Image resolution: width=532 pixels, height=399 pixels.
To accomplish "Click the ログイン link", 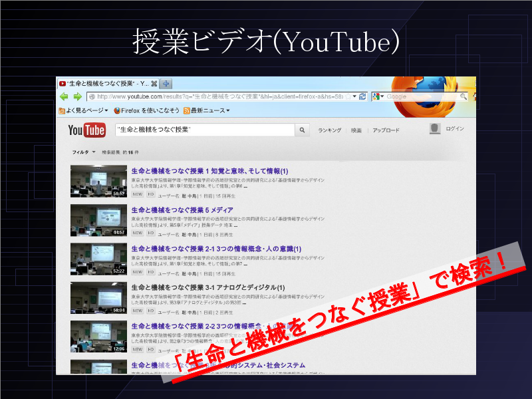I will click(455, 129).
